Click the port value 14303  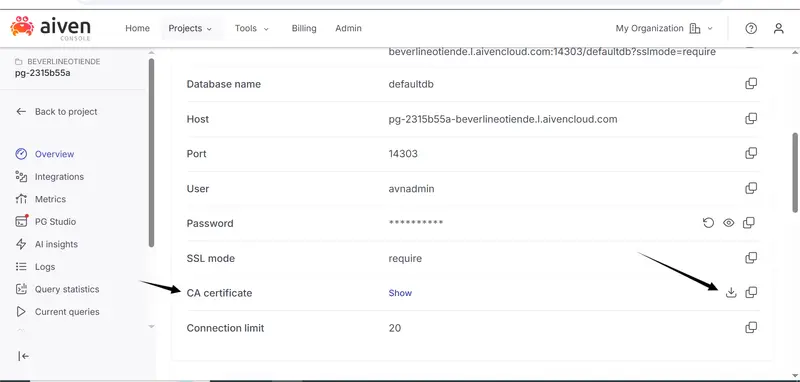click(x=403, y=154)
